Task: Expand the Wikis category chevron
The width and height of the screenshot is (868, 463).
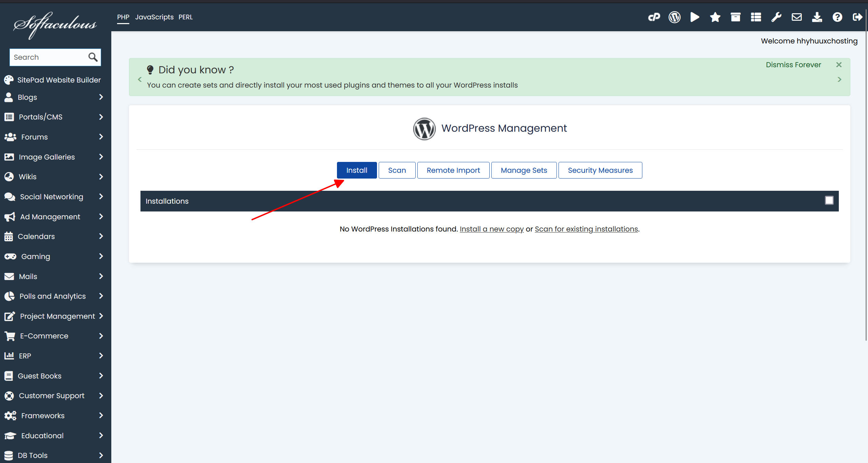Action: tap(101, 177)
